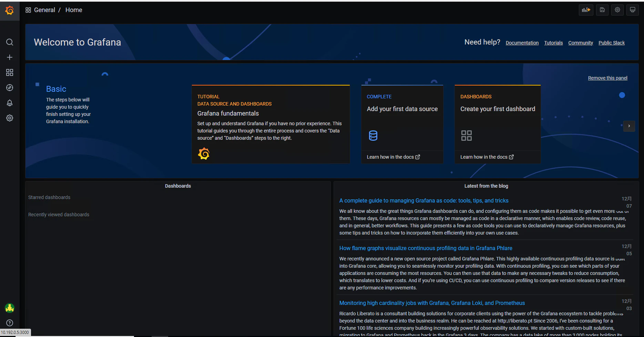Open blog post on monitoring high cardinality jobs
The width and height of the screenshot is (644, 337).
432,303
